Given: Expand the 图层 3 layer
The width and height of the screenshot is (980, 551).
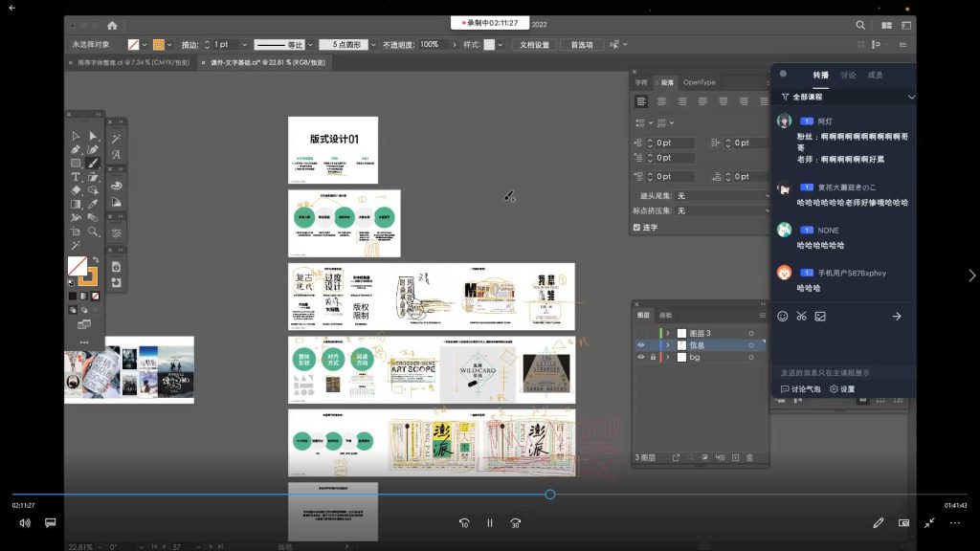Looking at the screenshot, I should (x=668, y=333).
